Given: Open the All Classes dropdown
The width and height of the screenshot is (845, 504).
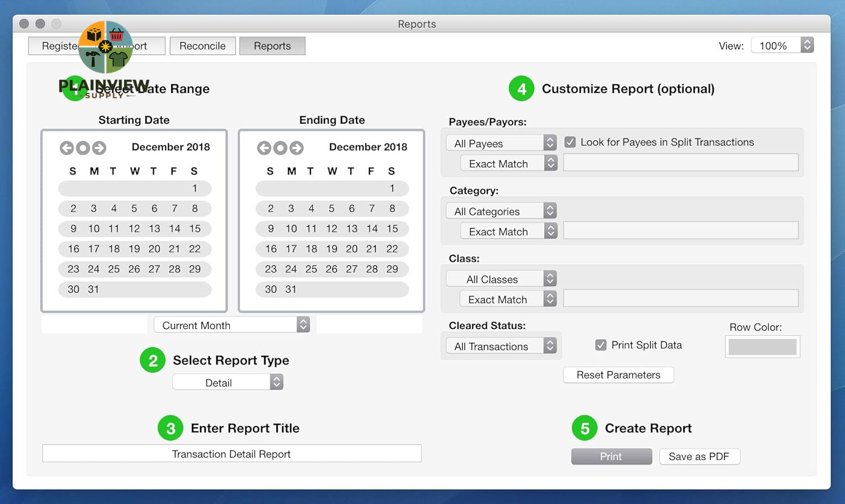Looking at the screenshot, I should pyautogui.click(x=501, y=279).
